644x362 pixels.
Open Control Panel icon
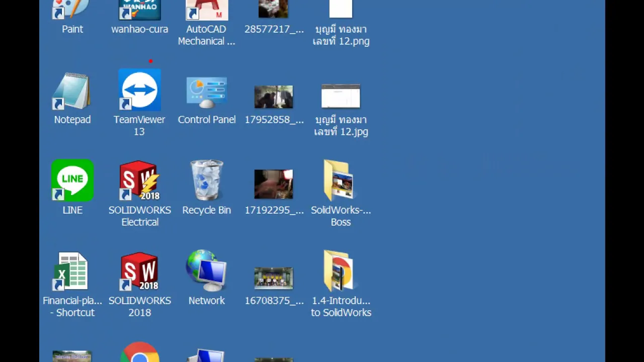[x=206, y=93]
